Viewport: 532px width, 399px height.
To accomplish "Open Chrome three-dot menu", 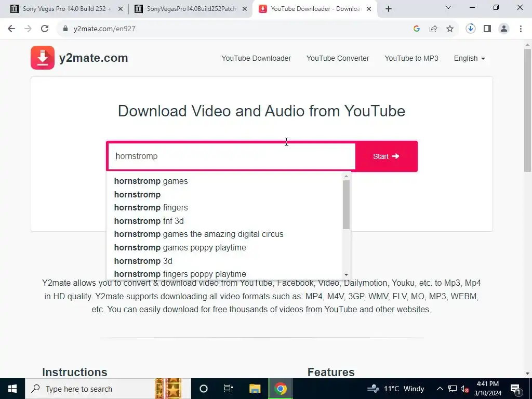I will (521, 29).
